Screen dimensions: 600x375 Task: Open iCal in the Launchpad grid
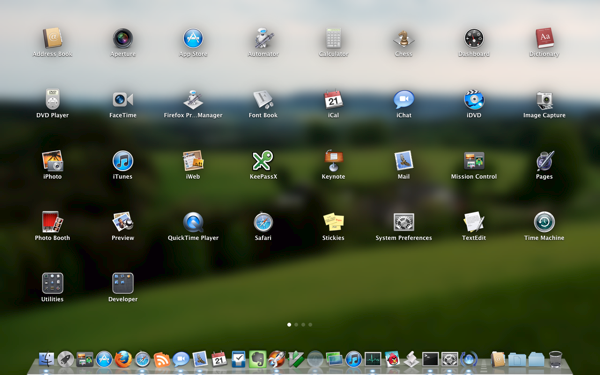(333, 99)
